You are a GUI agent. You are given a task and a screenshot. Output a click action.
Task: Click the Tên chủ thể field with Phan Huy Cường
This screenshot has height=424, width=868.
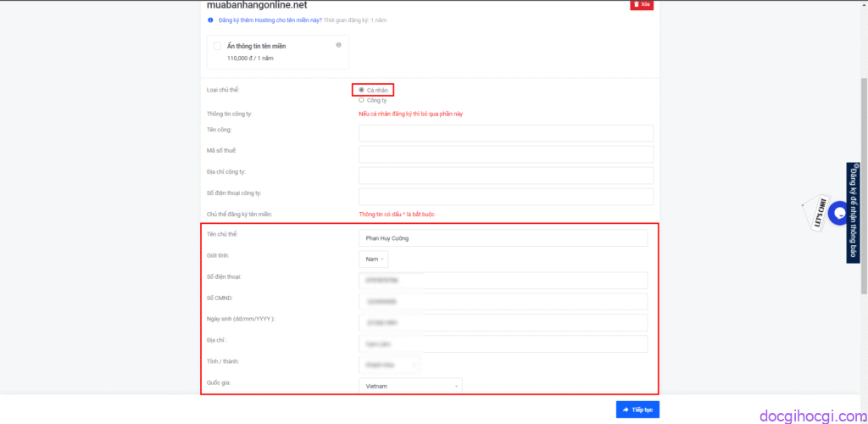504,238
